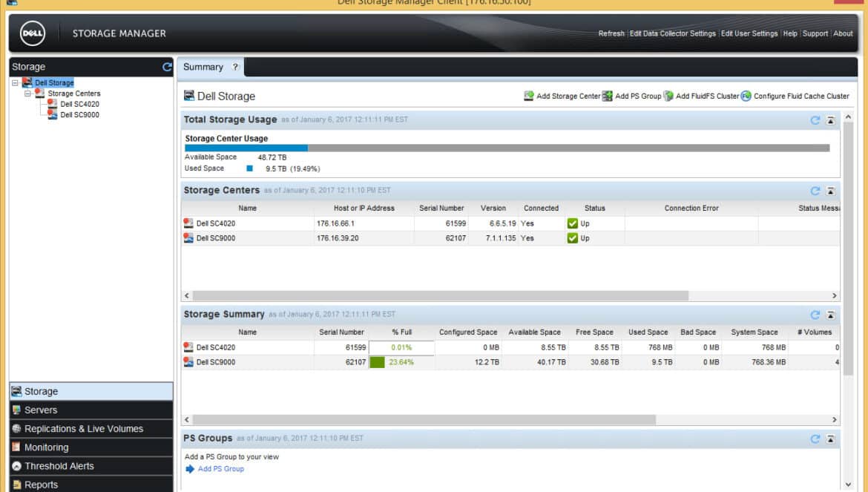Click the System Space column header
The width and height of the screenshot is (868, 492).
pos(754,332)
